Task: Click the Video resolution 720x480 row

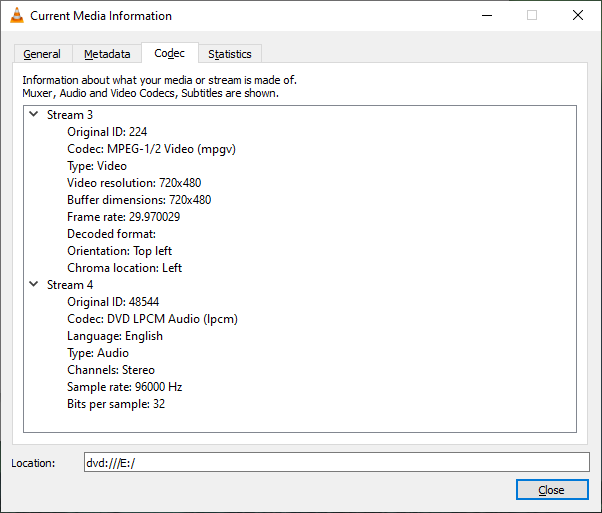Action: [139, 183]
